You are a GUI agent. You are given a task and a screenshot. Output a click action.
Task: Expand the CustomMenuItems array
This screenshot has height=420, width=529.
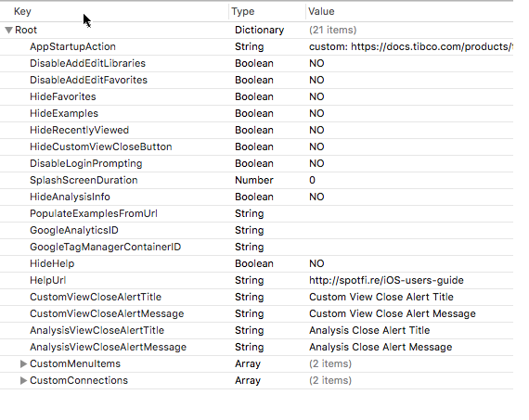(23, 363)
